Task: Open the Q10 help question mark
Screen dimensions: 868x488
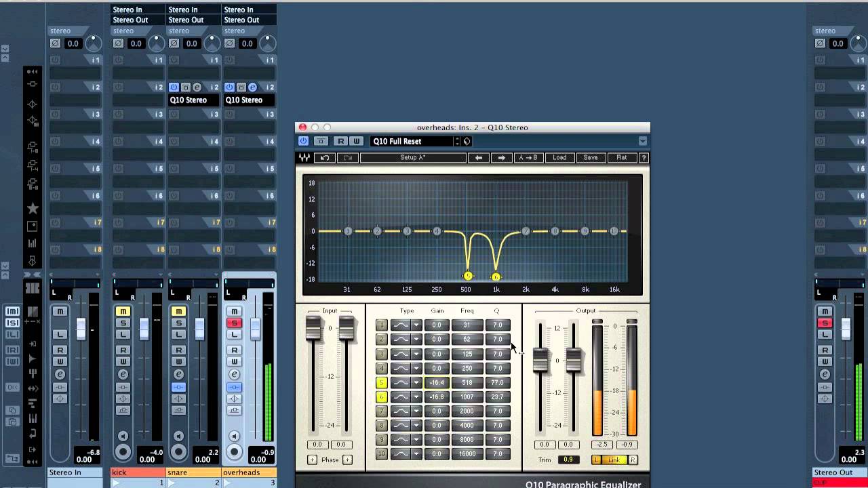Action: pos(644,158)
